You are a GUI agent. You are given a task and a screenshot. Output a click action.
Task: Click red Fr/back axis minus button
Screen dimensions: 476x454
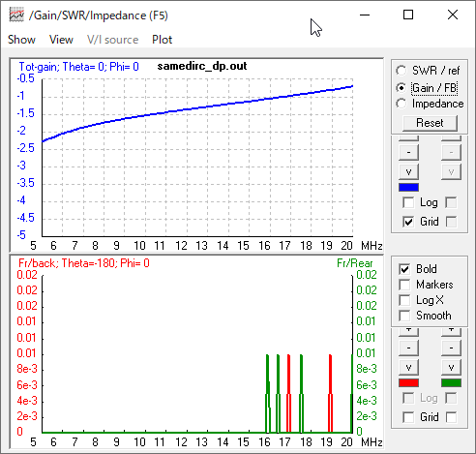408,348
